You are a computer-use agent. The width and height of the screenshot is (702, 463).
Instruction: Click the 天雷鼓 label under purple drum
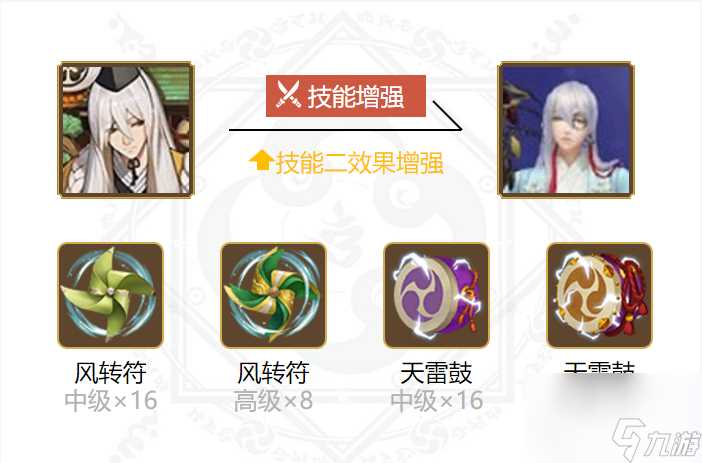tap(436, 373)
